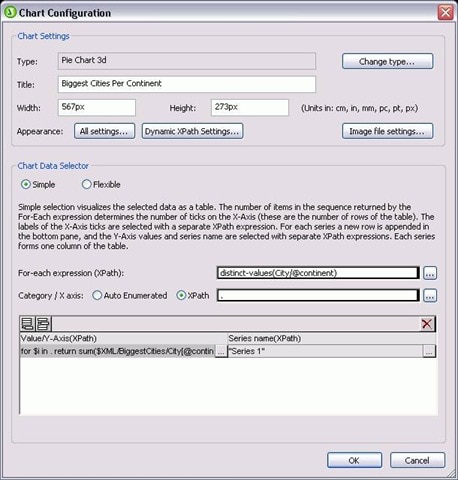Open XPath editor for For-each expression
This screenshot has width=458, height=480.
pos(430,273)
